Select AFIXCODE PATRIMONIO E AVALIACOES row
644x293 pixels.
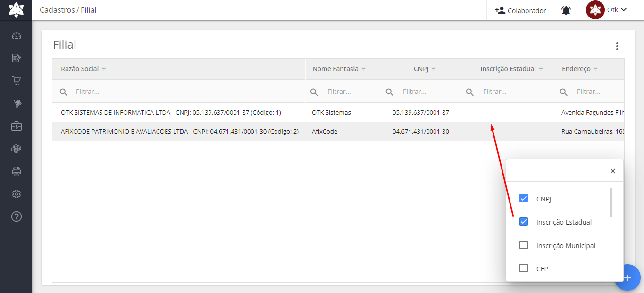[x=338, y=131]
